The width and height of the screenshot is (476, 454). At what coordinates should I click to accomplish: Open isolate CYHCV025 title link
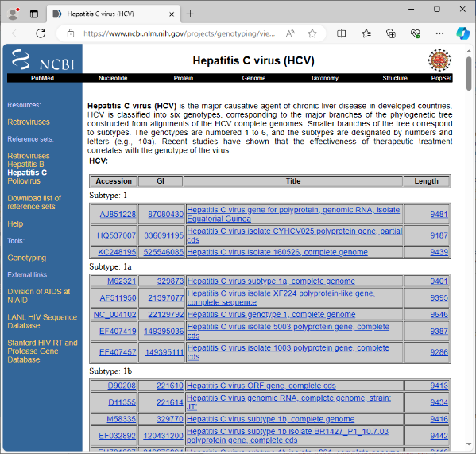pos(294,235)
